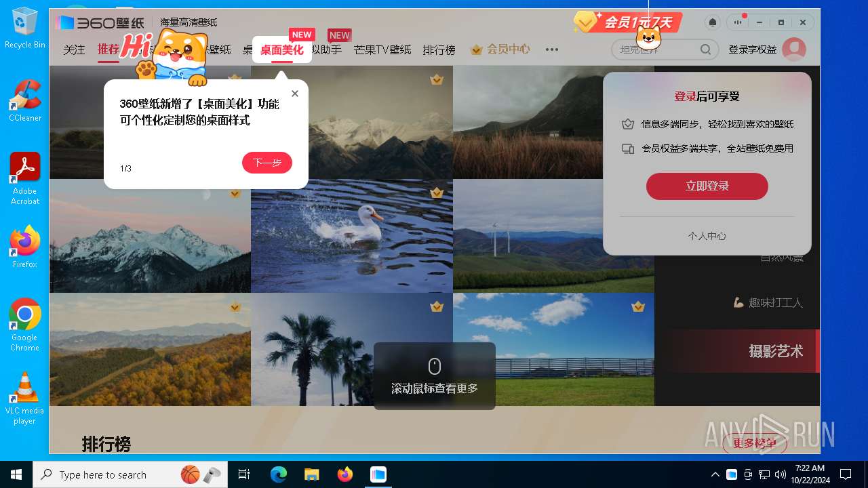Click the crown badge on sepia mountain wallpaper
Screen dimensions: 868x488
coord(437,80)
